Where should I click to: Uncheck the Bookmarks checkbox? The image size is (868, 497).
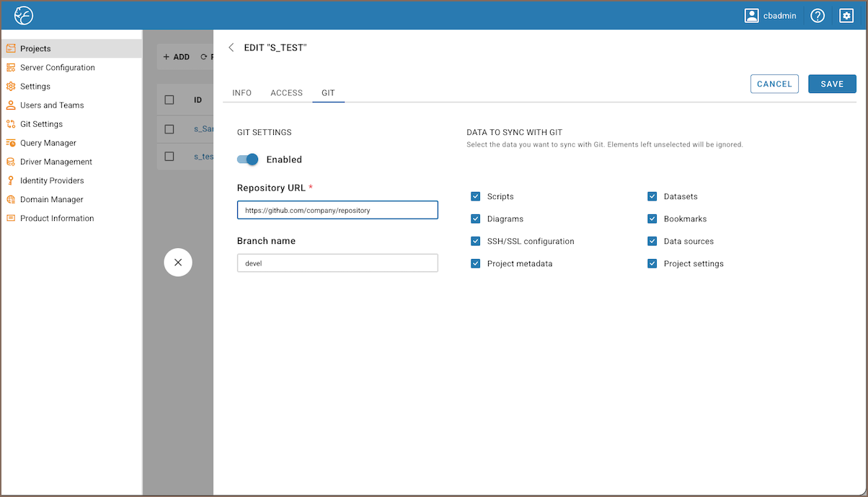[652, 219]
